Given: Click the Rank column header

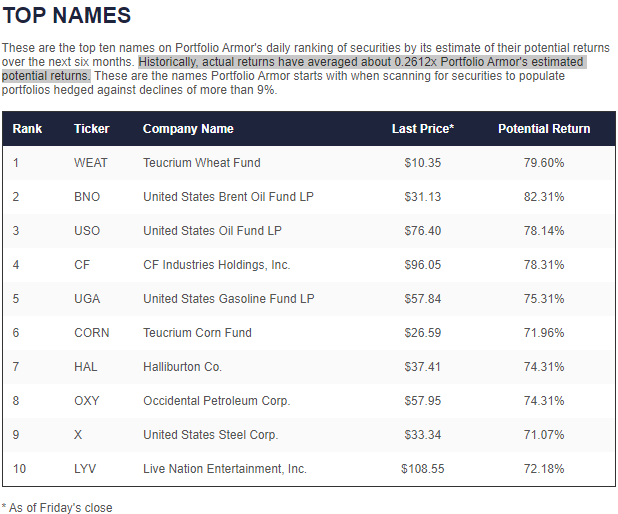Looking at the screenshot, I should pos(27,129).
